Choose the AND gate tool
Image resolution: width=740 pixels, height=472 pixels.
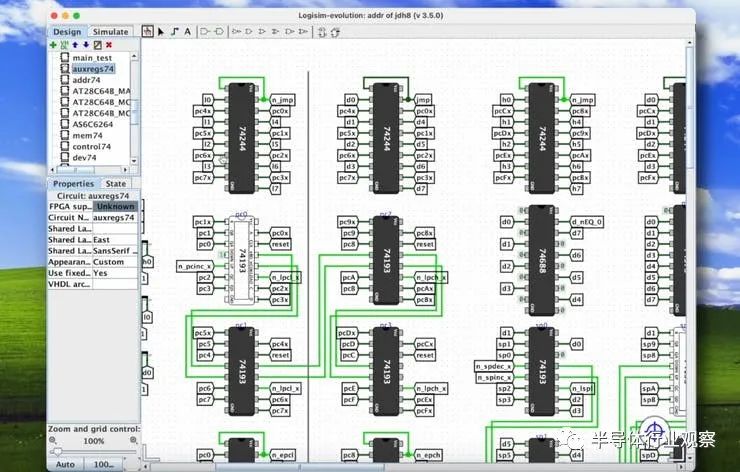point(249,32)
